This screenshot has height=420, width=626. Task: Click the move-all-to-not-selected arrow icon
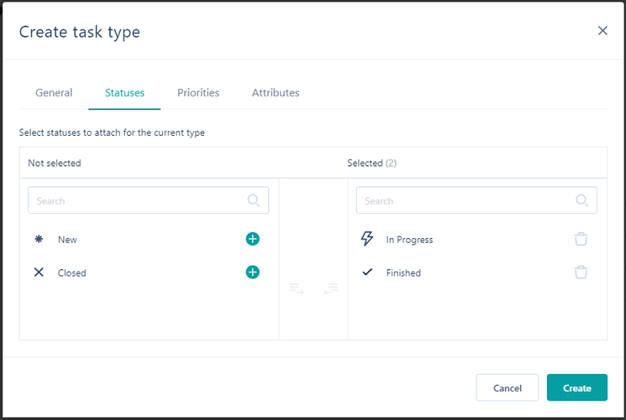point(331,288)
